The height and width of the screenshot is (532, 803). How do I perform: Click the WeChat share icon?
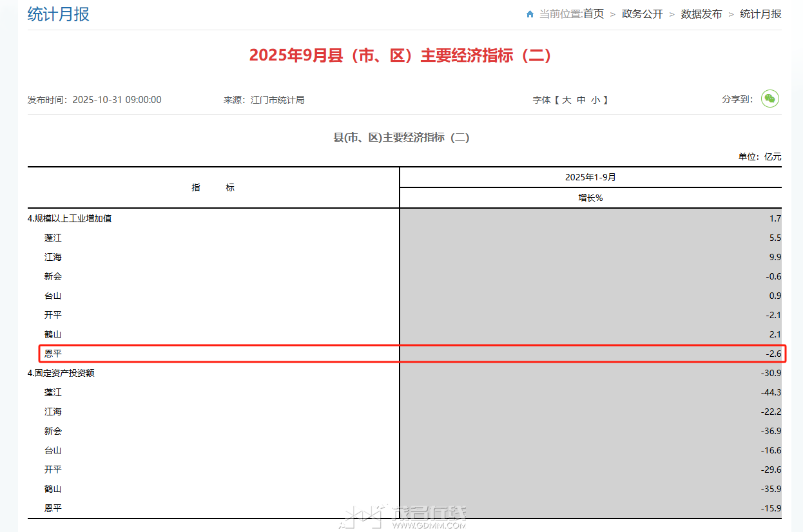click(769, 99)
